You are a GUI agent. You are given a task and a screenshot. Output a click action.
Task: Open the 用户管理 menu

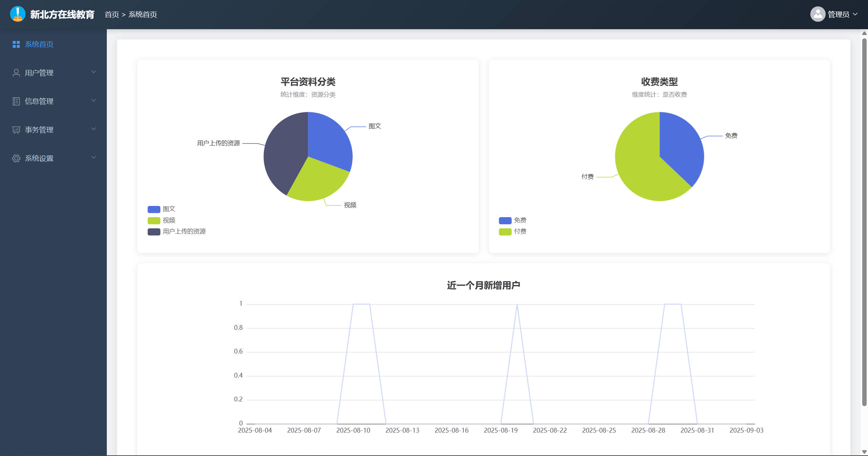pyautogui.click(x=53, y=73)
